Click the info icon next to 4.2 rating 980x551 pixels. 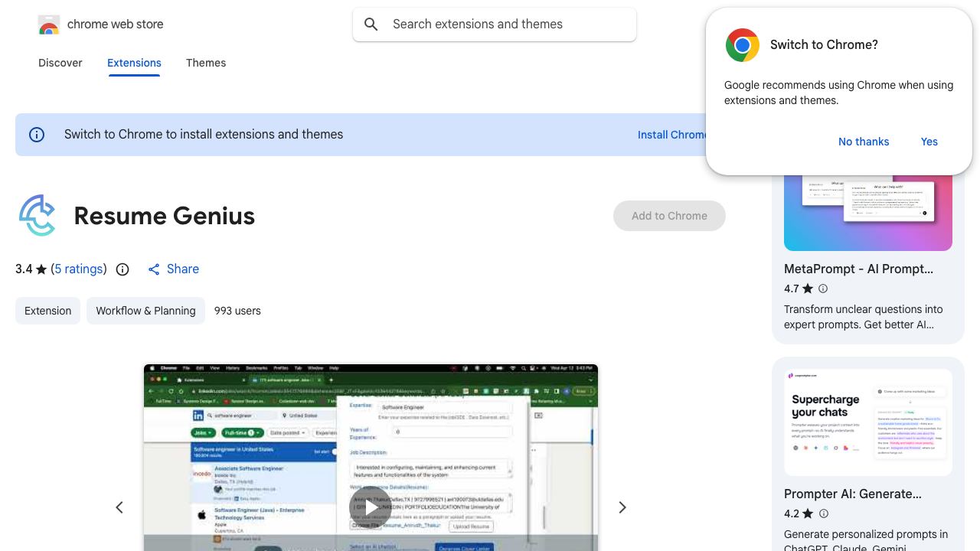coord(823,514)
